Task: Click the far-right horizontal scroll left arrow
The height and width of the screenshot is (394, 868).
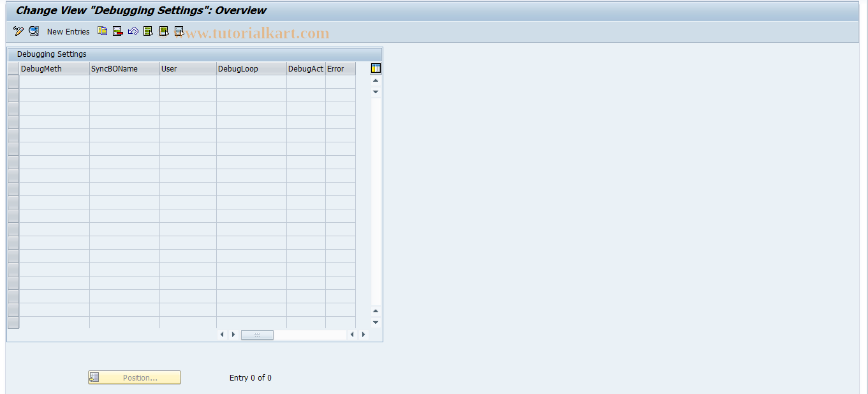Action: coord(352,335)
